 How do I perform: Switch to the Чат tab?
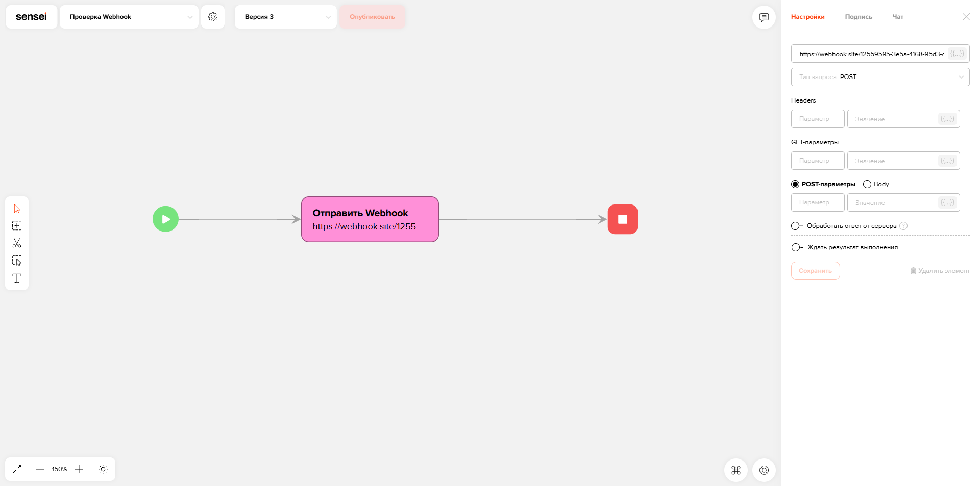tap(898, 17)
